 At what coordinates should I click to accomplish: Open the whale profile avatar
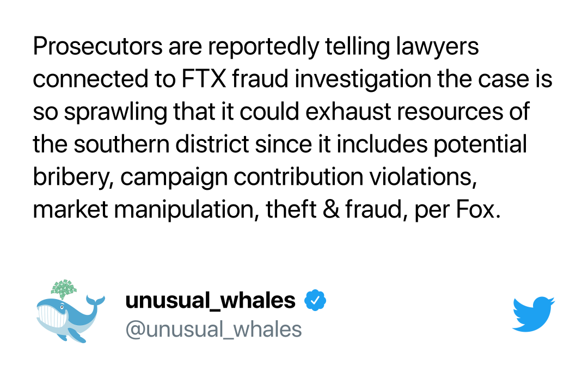pyautogui.click(x=70, y=311)
